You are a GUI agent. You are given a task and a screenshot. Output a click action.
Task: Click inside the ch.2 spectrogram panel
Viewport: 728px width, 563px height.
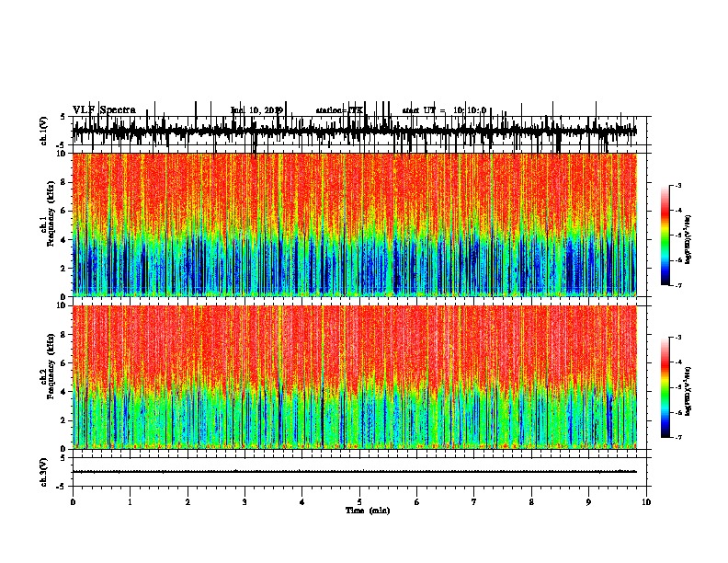point(358,377)
